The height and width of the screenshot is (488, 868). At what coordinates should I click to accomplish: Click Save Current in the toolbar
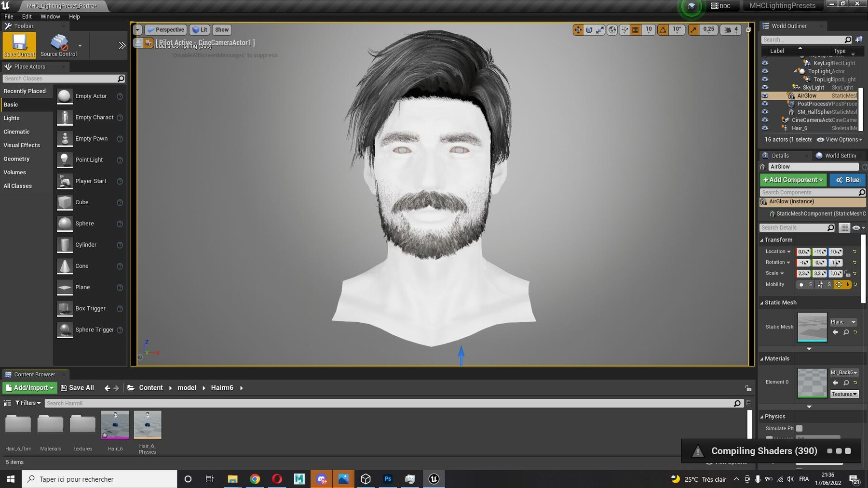click(x=19, y=45)
